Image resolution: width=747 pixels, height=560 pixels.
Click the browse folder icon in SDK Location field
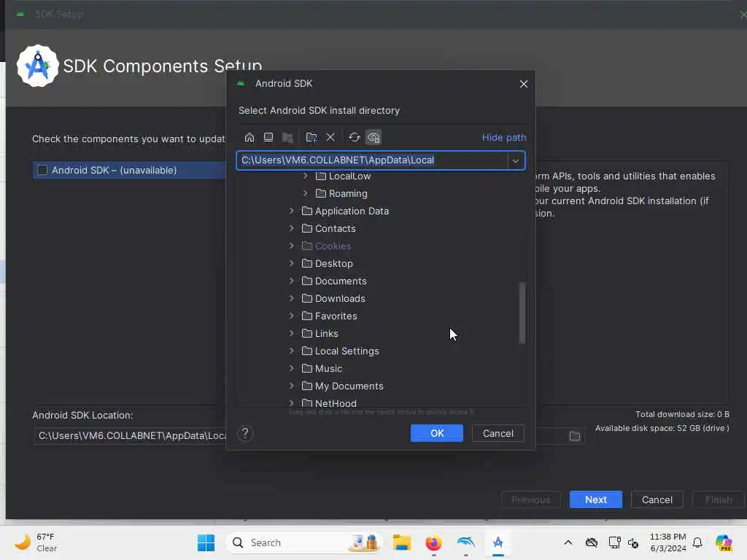coord(575,436)
